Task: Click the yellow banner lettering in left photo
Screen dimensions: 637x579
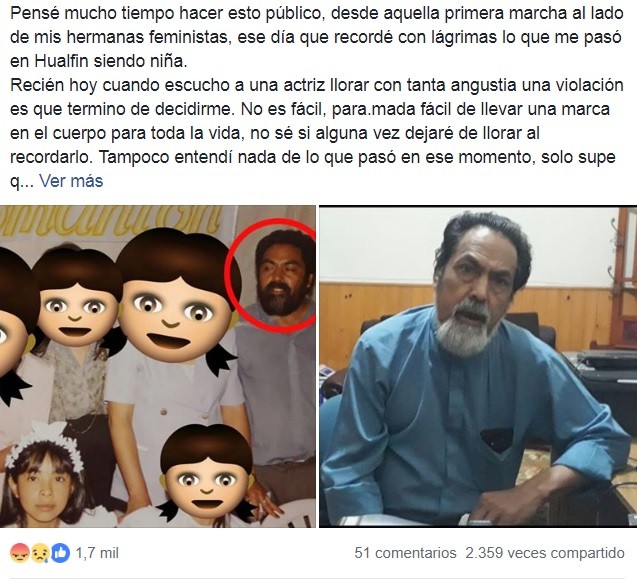Action: 112,221
